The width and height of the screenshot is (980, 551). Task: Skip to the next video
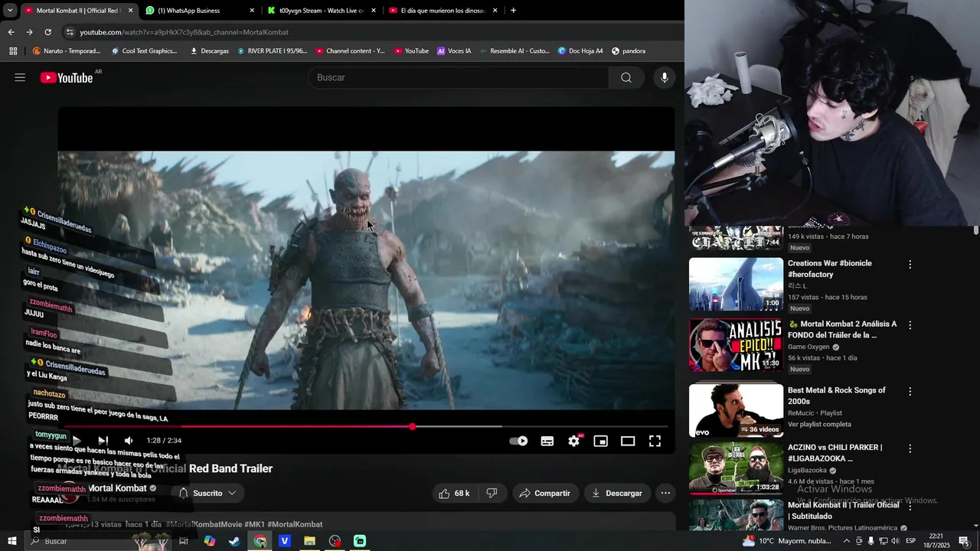103,441
